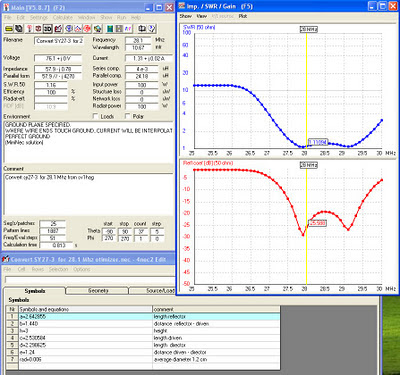The image size is (400, 375).
Task: Switch to the Symbols tab
Action: click(35, 291)
